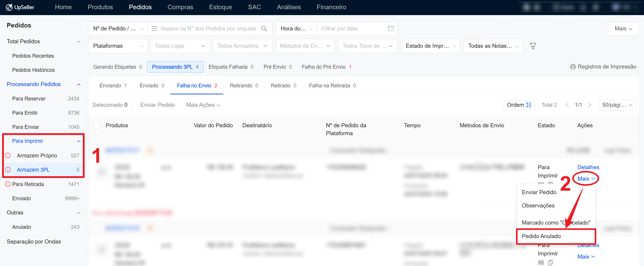Click Para Retirada warning info icon
Screen dimensions: 644x266
(8, 184)
